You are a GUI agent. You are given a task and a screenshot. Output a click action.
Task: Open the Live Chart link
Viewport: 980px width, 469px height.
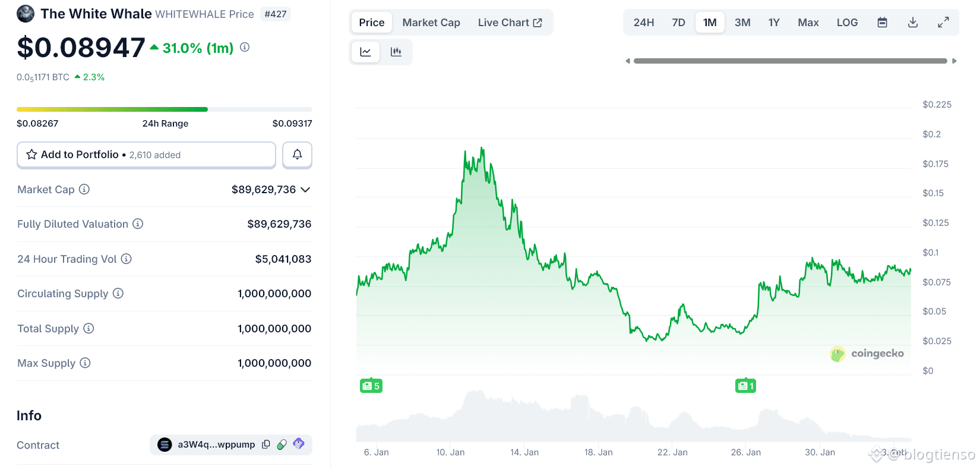510,23
